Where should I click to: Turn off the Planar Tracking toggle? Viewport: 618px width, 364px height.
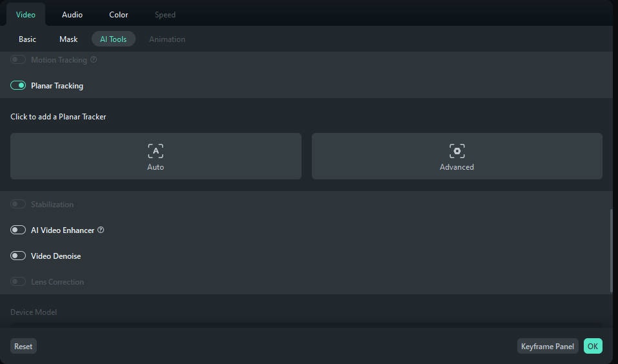18,85
